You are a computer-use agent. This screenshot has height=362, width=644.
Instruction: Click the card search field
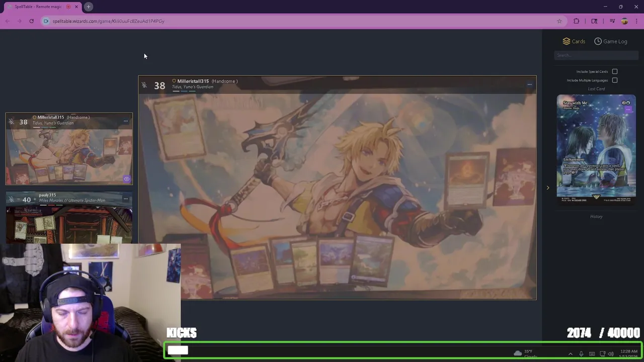(x=596, y=55)
